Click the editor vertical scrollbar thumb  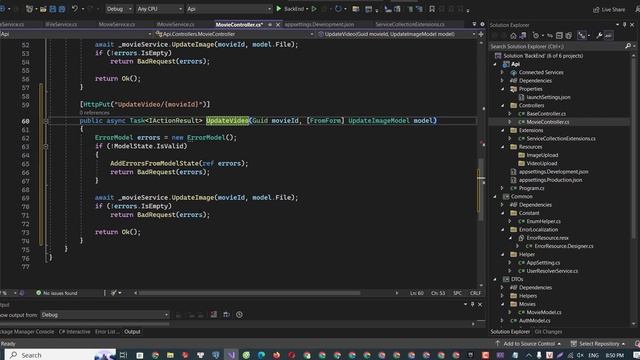pyautogui.click(x=481, y=190)
